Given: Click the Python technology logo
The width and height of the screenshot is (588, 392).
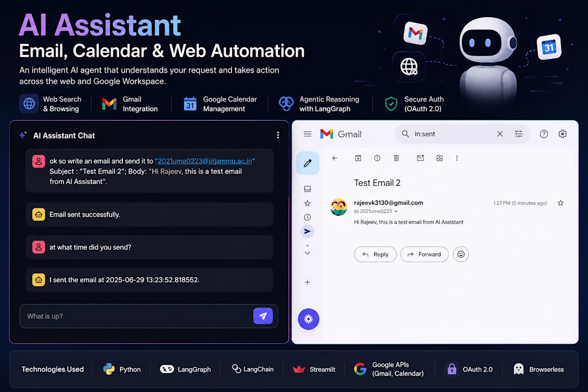Looking at the screenshot, I should tap(109, 369).
